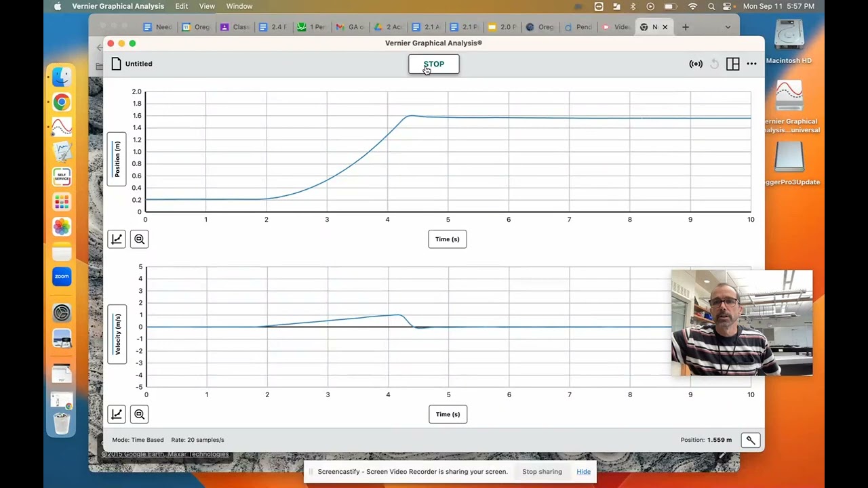Open the three-dots more options menu
This screenshot has height=488, width=868.
(751, 64)
